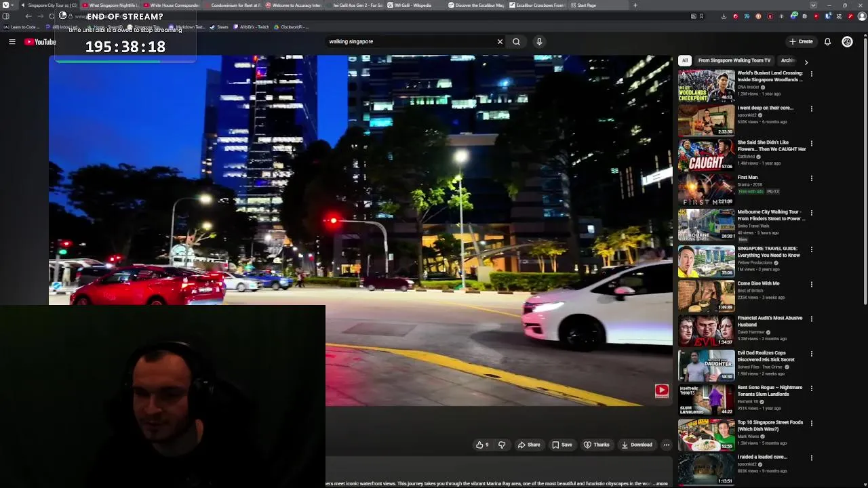This screenshot has width=868, height=488.
Task: Open options for Melbourne City Walking Tour
Action: (x=811, y=213)
